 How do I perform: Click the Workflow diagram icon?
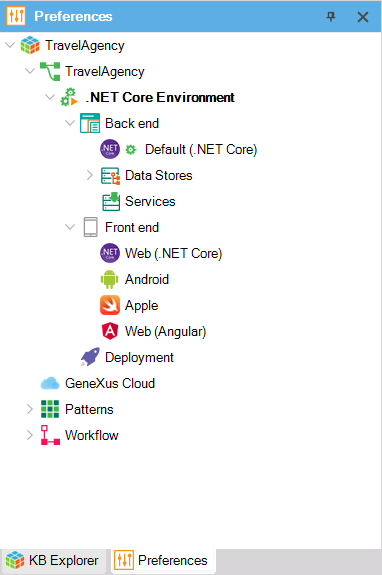(x=50, y=435)
